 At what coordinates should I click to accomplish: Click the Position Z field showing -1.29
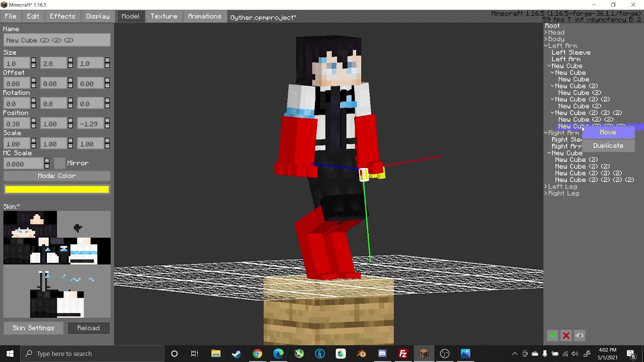91,124
